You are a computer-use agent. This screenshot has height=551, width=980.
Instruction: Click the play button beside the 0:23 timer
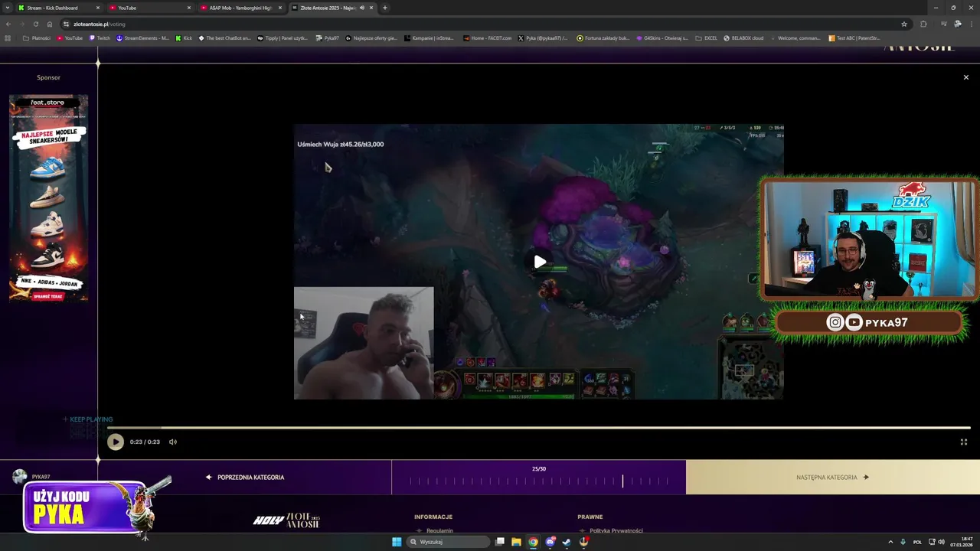(116, 442)
